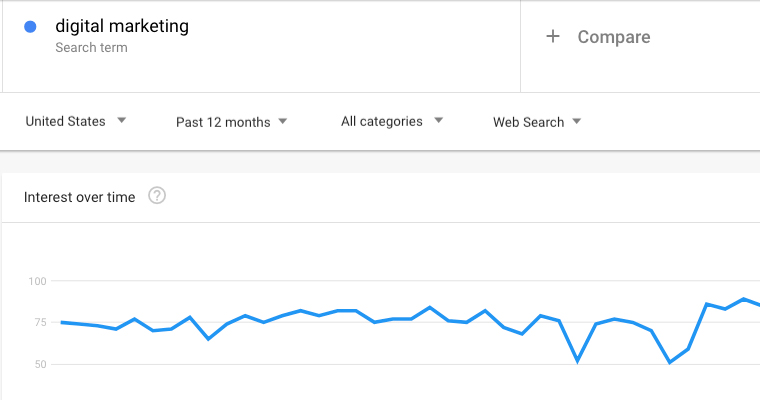
Task: Click the leftmost starting point of trend line
Action: [62, 322]
